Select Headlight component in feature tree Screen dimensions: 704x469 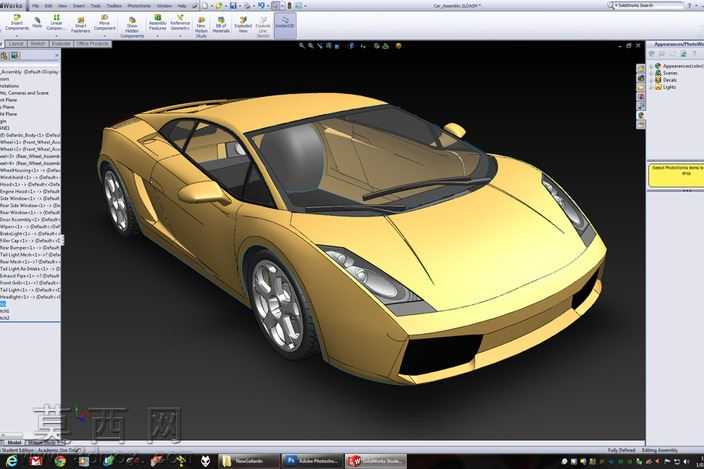click(30, 297)
